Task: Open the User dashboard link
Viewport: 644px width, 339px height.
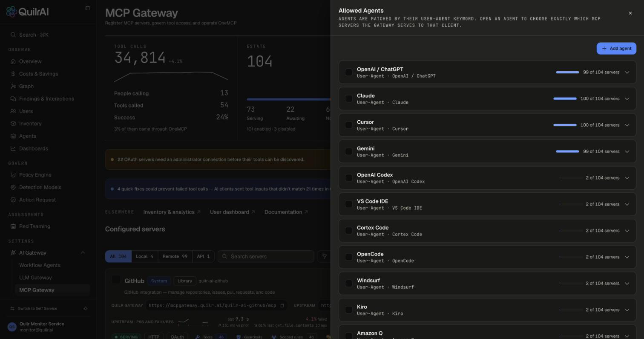Action: click(x=232, y=212)
